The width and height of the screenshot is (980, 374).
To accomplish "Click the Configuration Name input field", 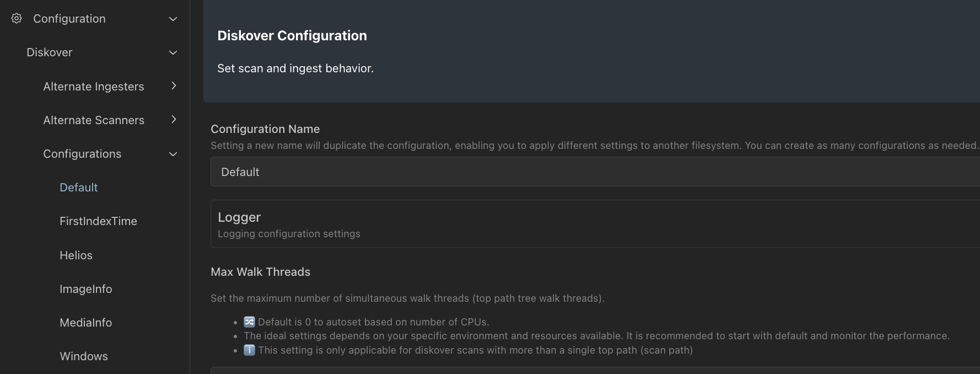I will tap(595, 172).
